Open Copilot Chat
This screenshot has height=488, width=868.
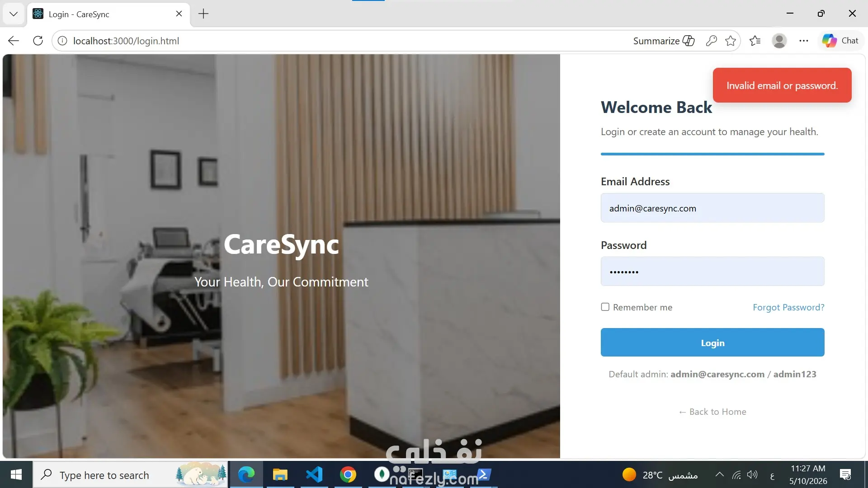840,41
